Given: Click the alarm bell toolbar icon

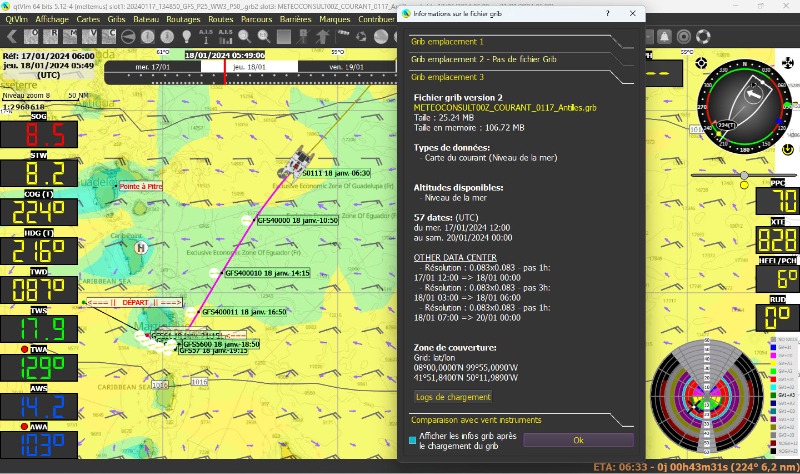Looking at the screenshot, I should 664,36.
